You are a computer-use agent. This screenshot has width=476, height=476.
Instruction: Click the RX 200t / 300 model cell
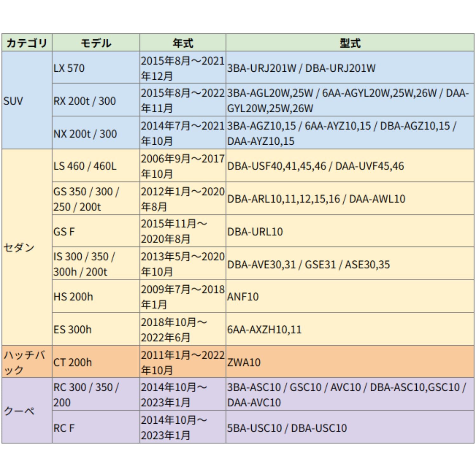pos(96,100)
